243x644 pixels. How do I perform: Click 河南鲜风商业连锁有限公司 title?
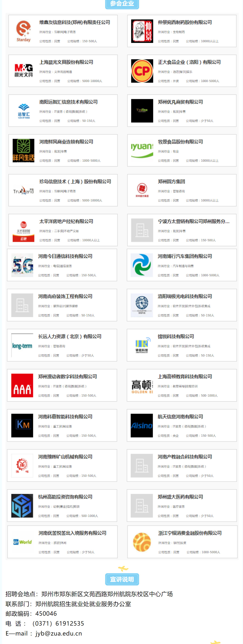(66, 142)
